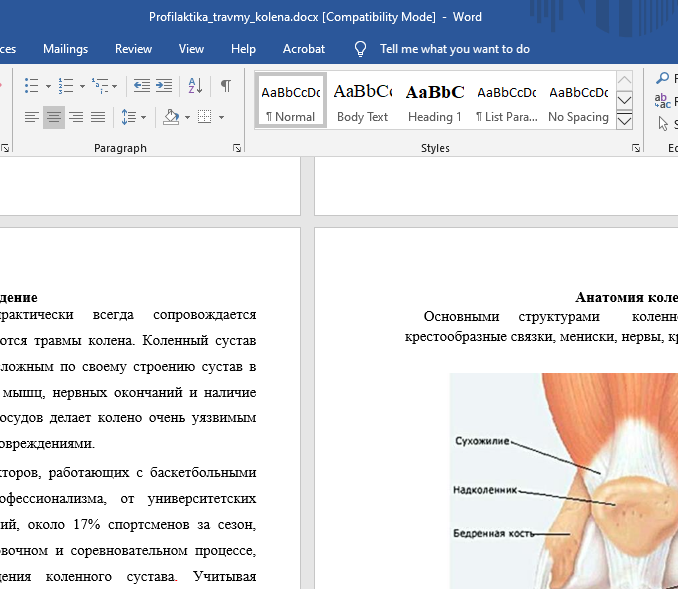Open Paragraph settings dialog launcher
The width and height of the screenshot is (678, 589).
(237, 148)
